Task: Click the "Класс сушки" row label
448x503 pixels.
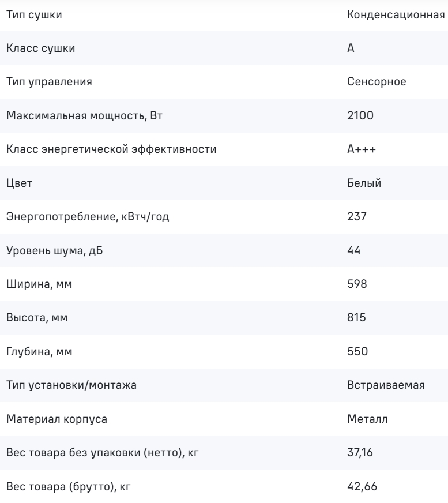Action: [x=40, y=48]
